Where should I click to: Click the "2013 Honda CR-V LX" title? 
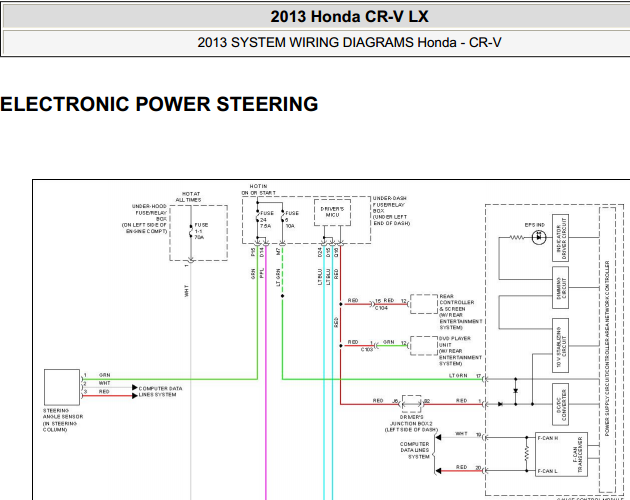349,16
